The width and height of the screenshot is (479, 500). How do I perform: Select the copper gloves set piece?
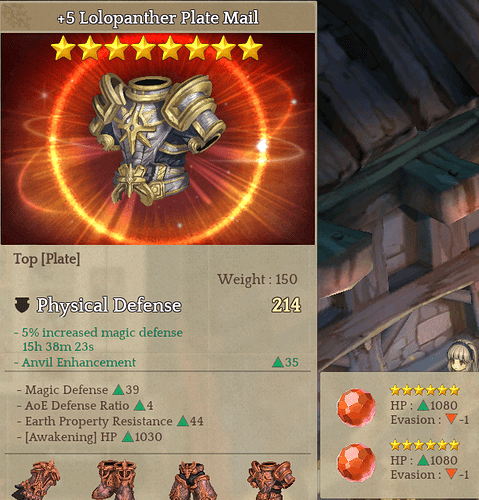click(36, 480)
